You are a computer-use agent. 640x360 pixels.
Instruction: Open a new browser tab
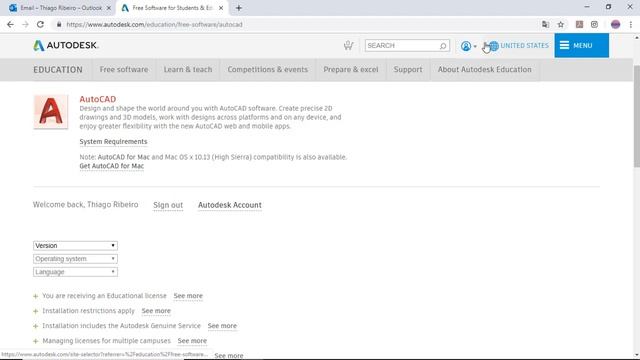pyautogui.click(x=239, y=8)
